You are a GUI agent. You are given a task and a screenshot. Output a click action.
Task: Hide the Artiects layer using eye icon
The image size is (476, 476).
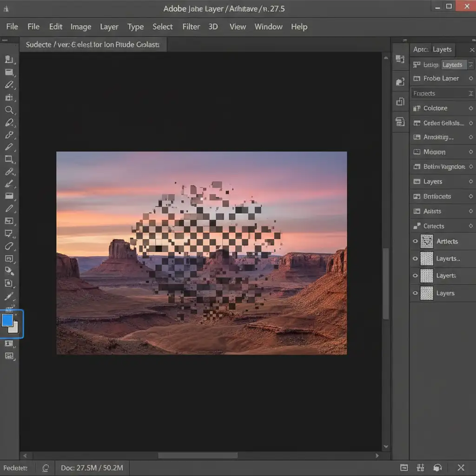415,241
